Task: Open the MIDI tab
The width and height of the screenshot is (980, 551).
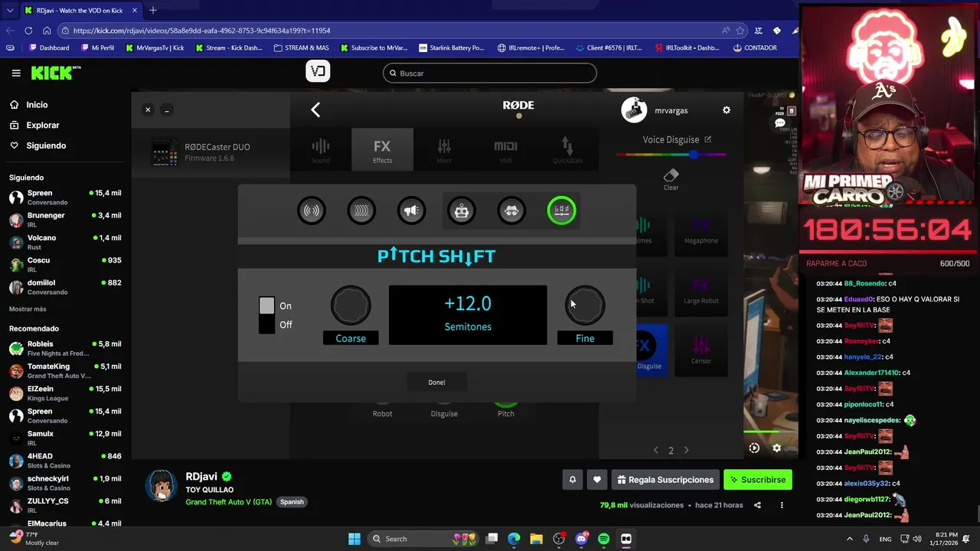Action: click(x=505, y=150)
